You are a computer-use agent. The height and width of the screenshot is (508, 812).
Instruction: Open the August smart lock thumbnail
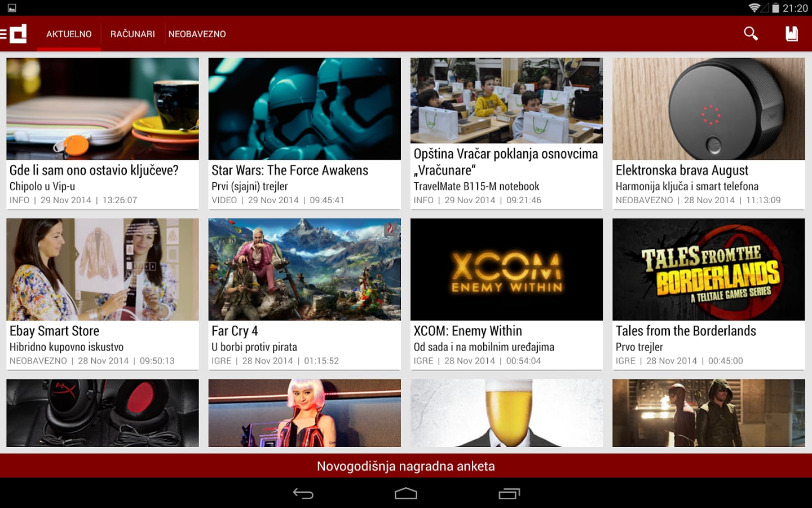tap(709, 109)
